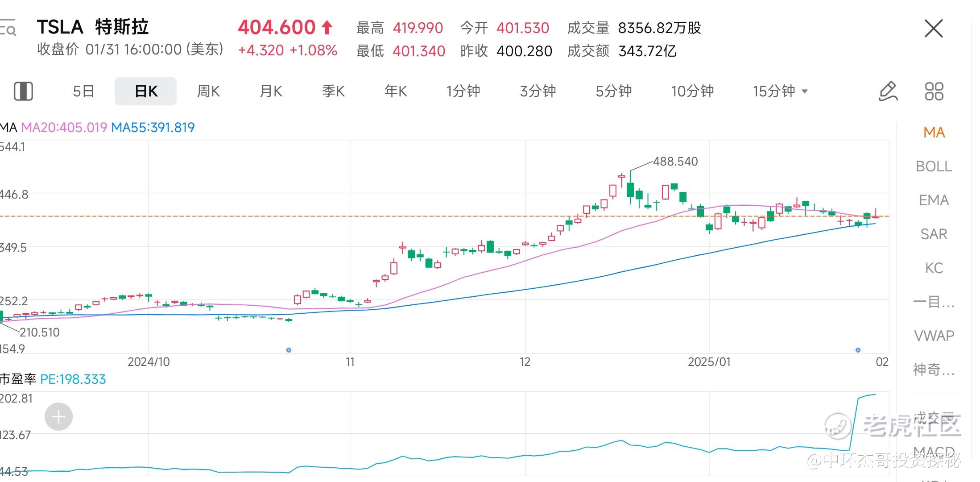Viewport: 980px width, 482px height.
Task: Click the 488.540 high price annotation
Action: click(675, 162)
